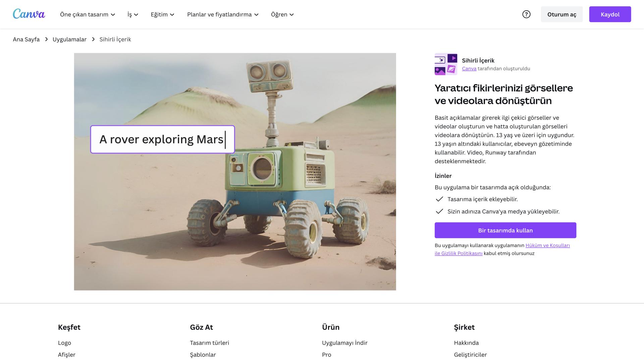644x362 pixels.
Task: Click the Canva creator link
Action: [x=469, y=69]
